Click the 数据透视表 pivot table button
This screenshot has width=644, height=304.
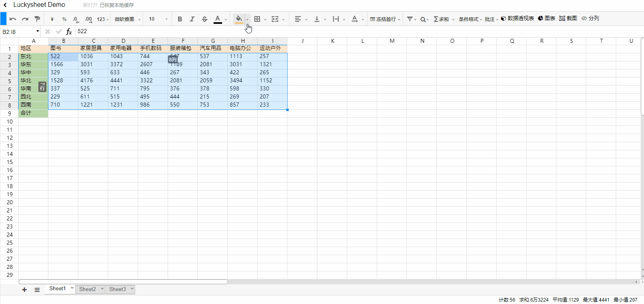click(x=517, y=19)
